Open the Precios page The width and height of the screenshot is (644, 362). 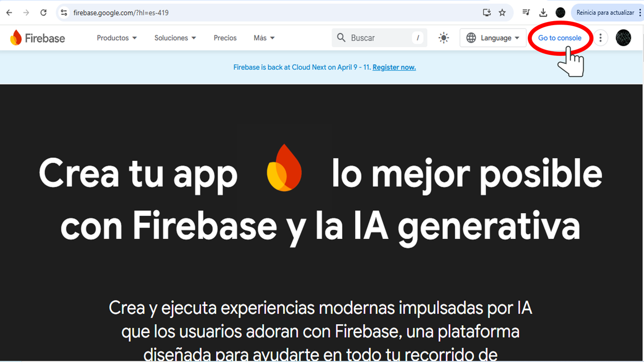225,38
